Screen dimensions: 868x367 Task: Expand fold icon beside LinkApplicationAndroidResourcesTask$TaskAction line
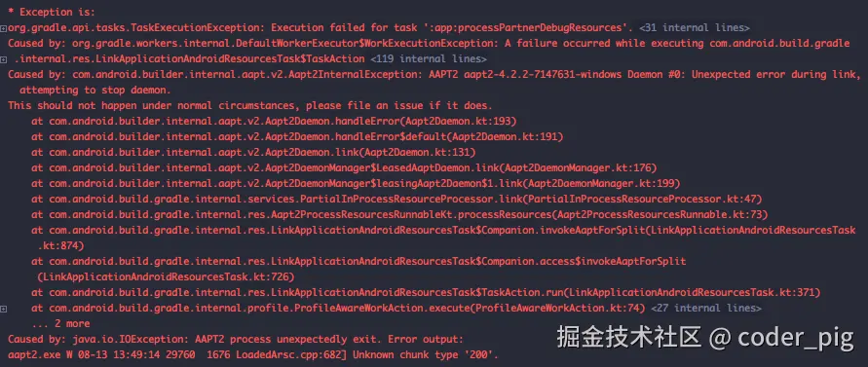point(3,59)
